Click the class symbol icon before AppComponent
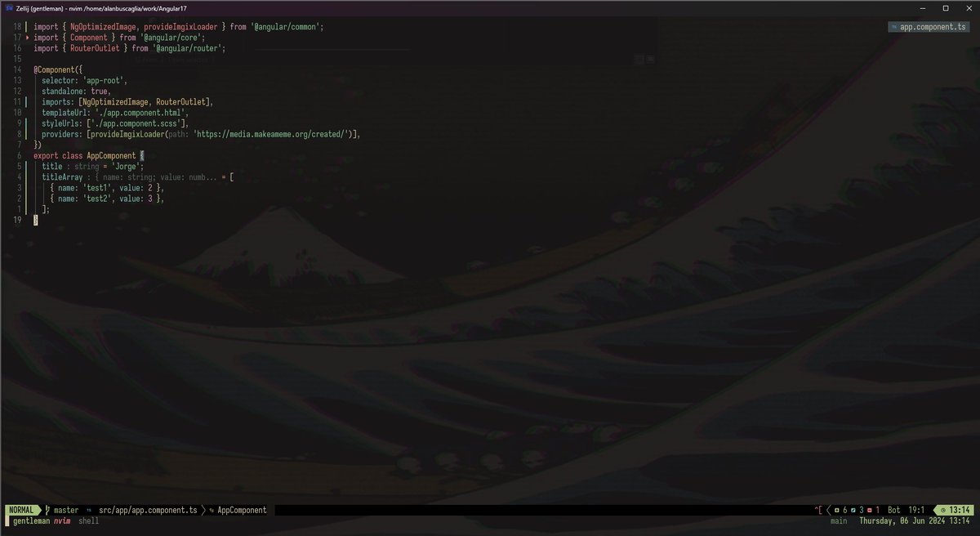 click(212, 510)
